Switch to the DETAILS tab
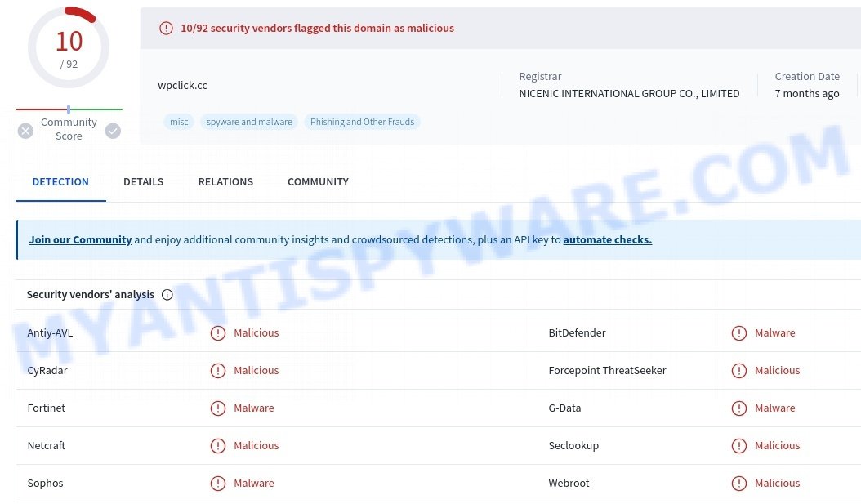The width and height of the screenshot is (861, 504). tap(143, 181)
